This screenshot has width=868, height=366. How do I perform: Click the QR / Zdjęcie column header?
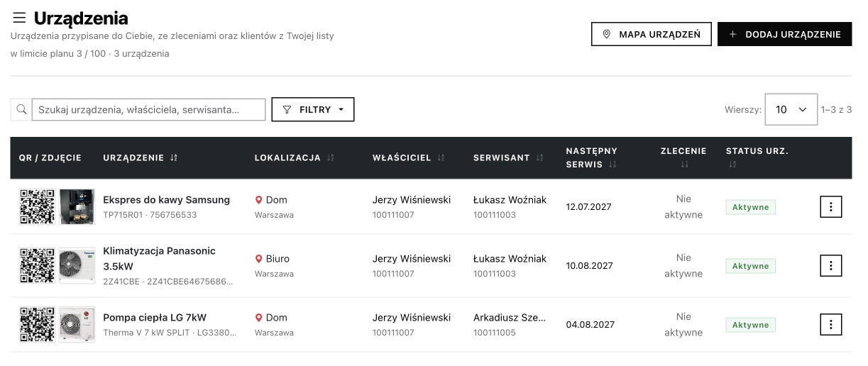50,158
